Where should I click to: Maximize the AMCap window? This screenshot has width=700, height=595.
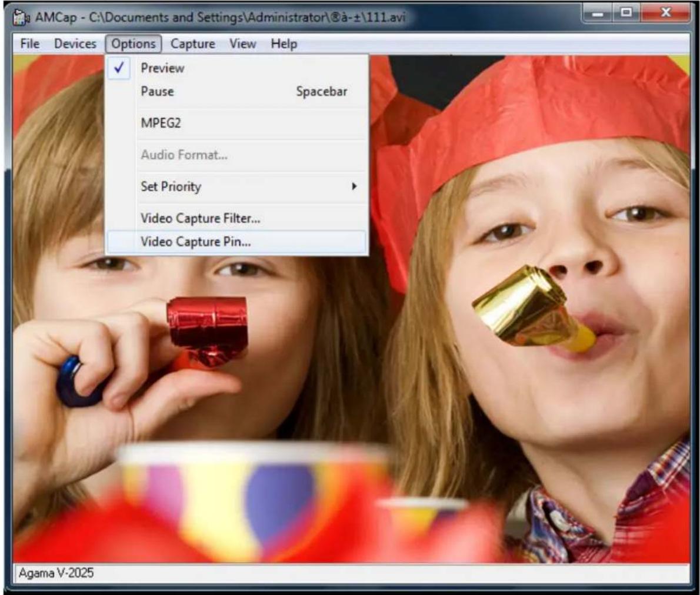click(x=626, y=13)
